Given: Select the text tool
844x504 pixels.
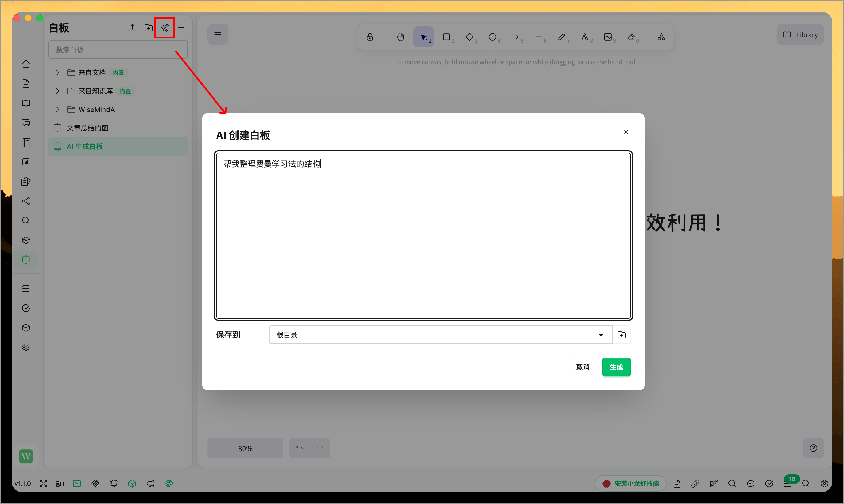Looking at the screenshot, I should pyautogui.click(x=585, y=37).
